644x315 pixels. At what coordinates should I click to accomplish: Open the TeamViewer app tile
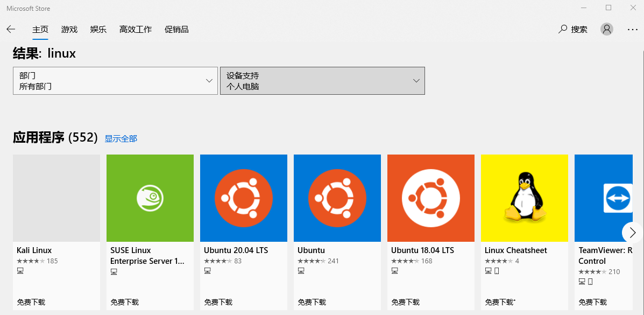603,198
